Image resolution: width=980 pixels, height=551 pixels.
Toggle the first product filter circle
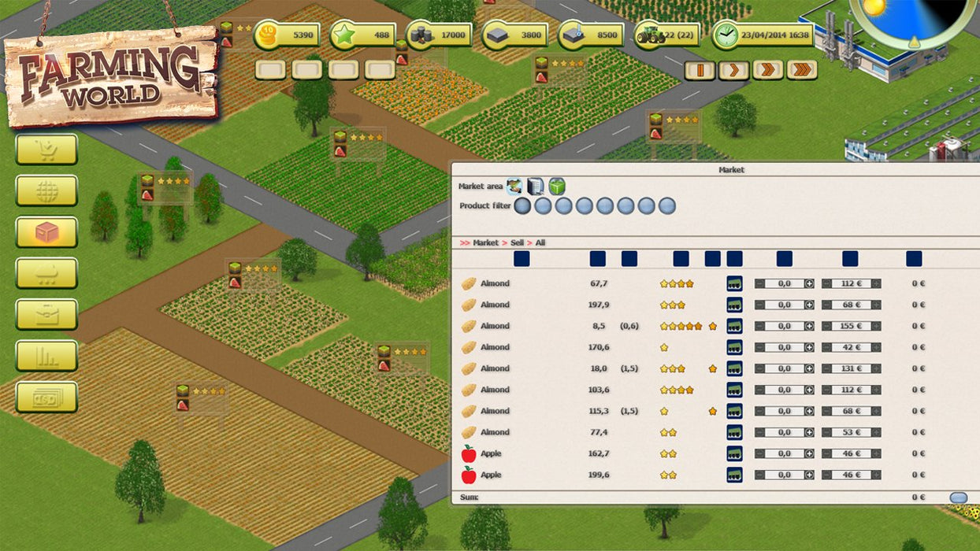point(522,205)
